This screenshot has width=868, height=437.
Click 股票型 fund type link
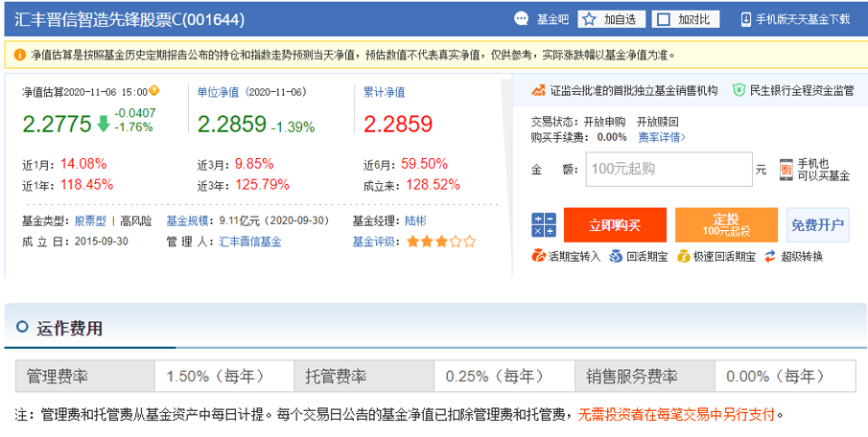[x=90, y=221]
